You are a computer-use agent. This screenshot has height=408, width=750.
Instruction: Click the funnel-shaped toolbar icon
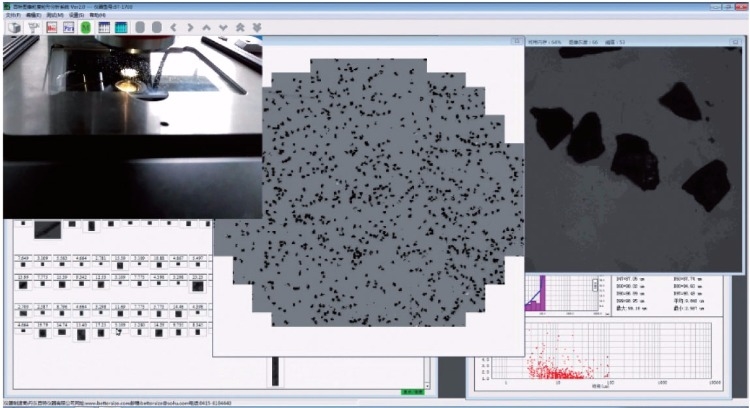click(32, 28)
